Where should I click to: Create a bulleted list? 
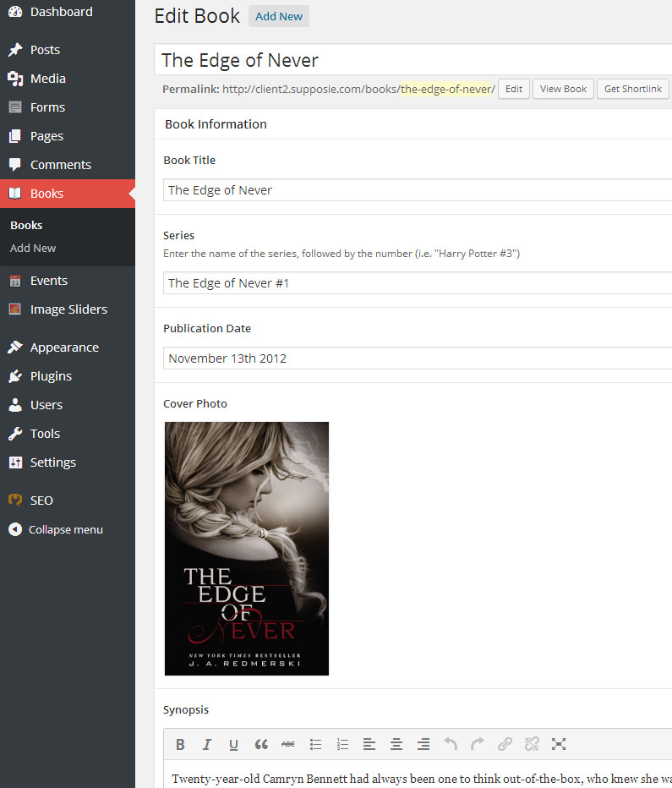point(315,744)
